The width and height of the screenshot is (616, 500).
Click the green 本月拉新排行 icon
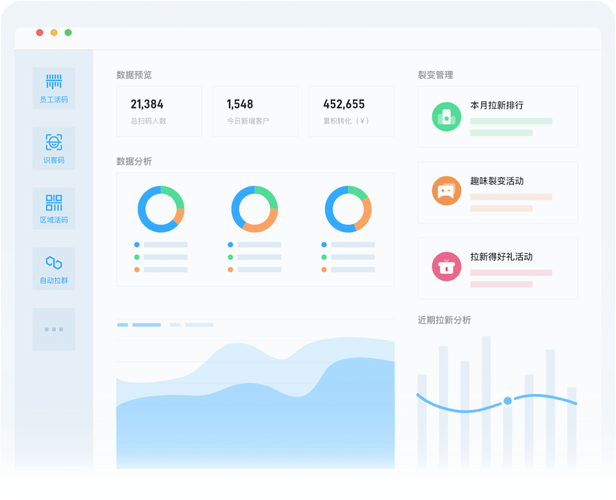click(x=446, y=116)
